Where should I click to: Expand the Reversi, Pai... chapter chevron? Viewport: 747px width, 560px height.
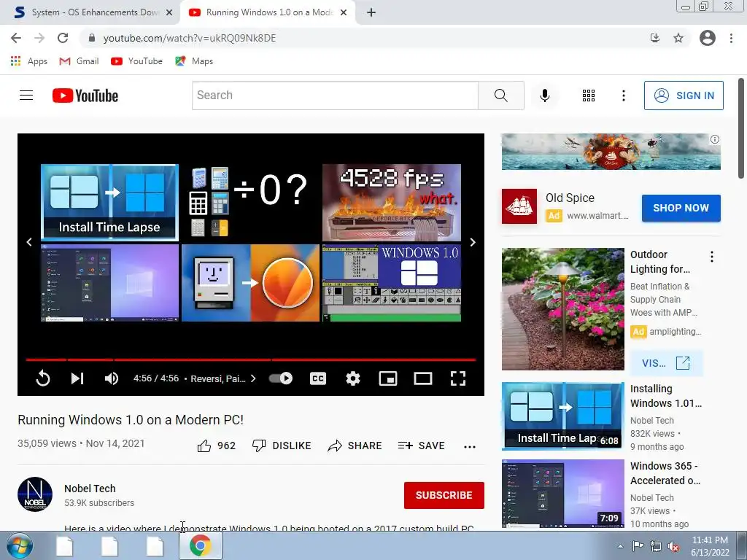(x=253, y=378)
